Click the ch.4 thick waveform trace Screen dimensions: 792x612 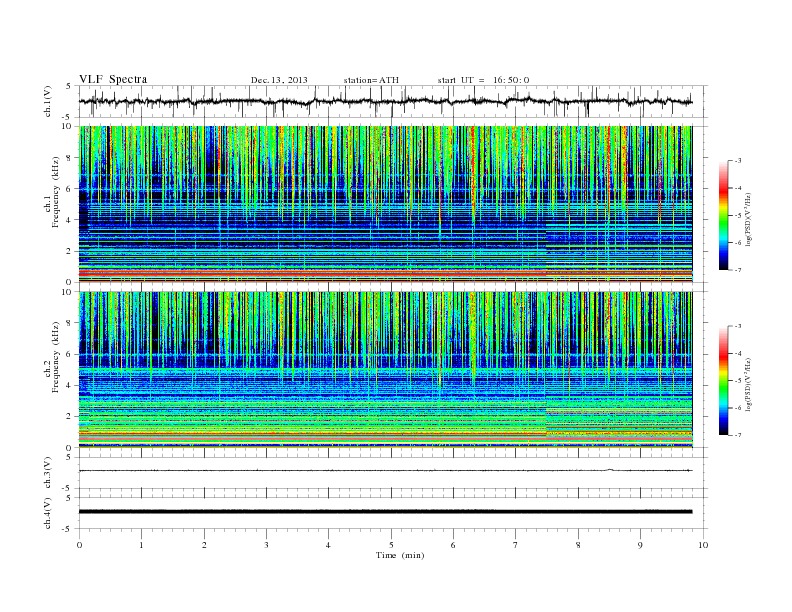pos(386,512)
